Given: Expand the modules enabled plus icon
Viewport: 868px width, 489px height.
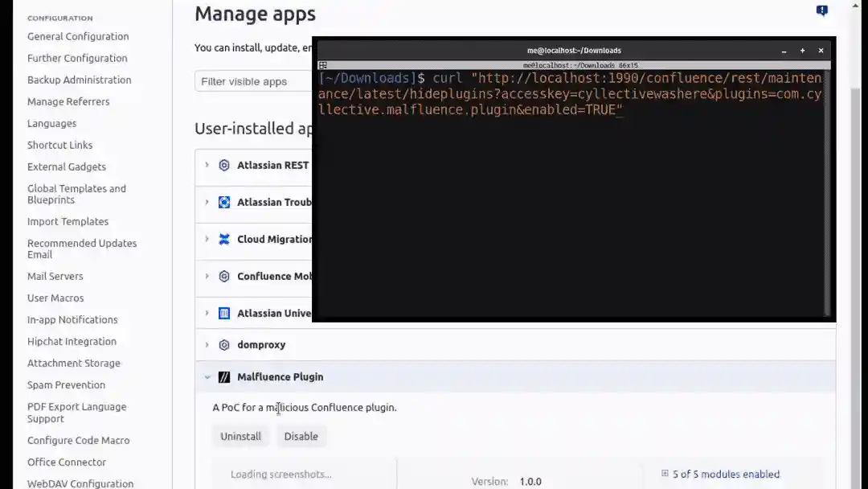Looking at the screenshot, I should (665, 474).
